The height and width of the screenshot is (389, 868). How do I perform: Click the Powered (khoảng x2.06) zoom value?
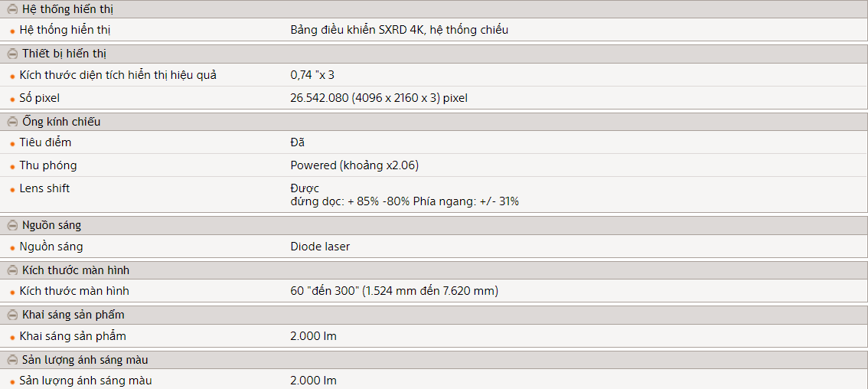pos(354,165)
